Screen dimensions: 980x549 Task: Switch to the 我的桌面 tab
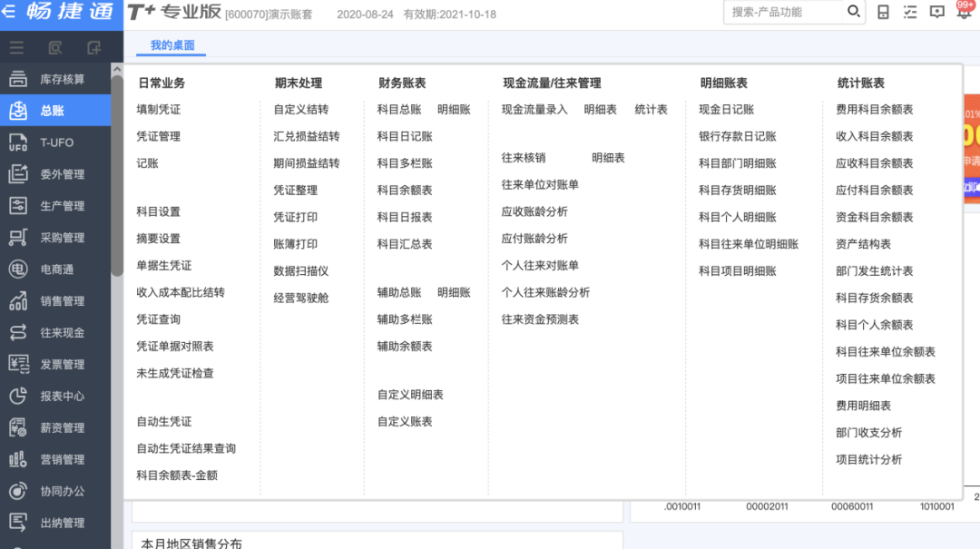point(172,45)
